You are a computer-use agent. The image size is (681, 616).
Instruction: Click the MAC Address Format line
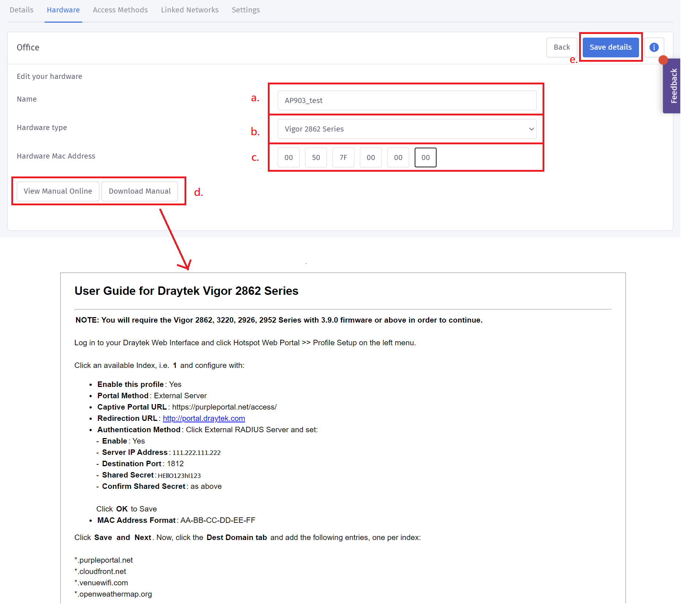176,520
